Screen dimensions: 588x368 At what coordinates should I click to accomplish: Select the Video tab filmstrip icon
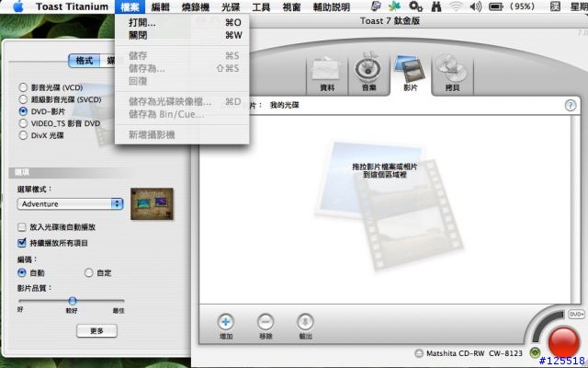[410, 67]
